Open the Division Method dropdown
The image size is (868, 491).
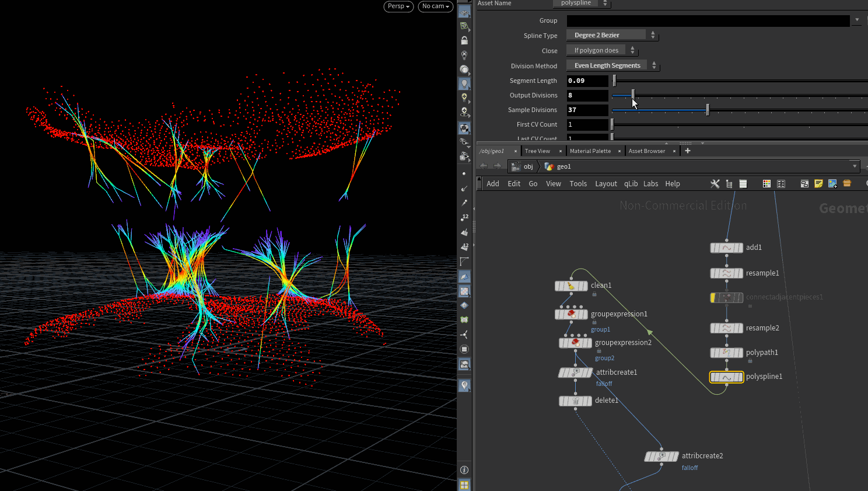612,65
